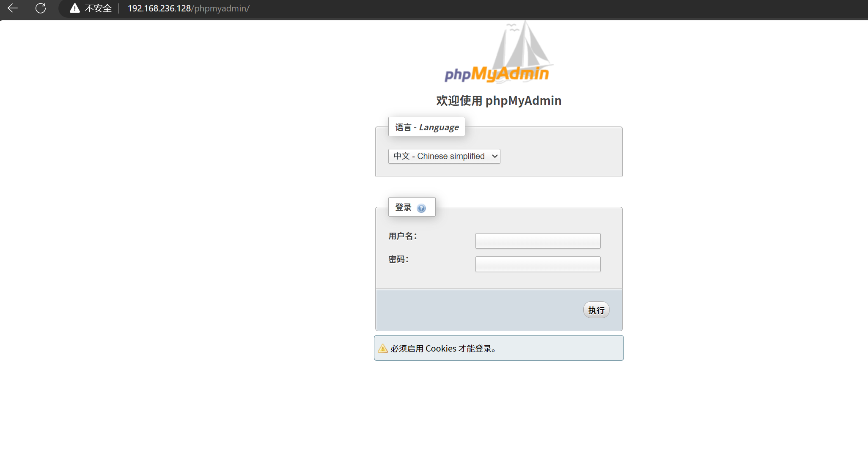Click the 登录 legend text
The height and width of the screenshot is (451, 868).
tap(403, 207)
